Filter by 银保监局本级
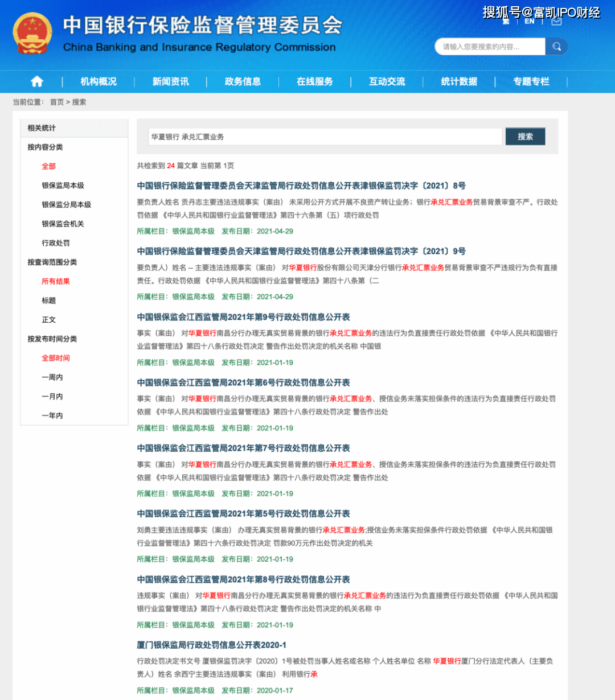This screenshot has width=615, height=700. (63, 186)
